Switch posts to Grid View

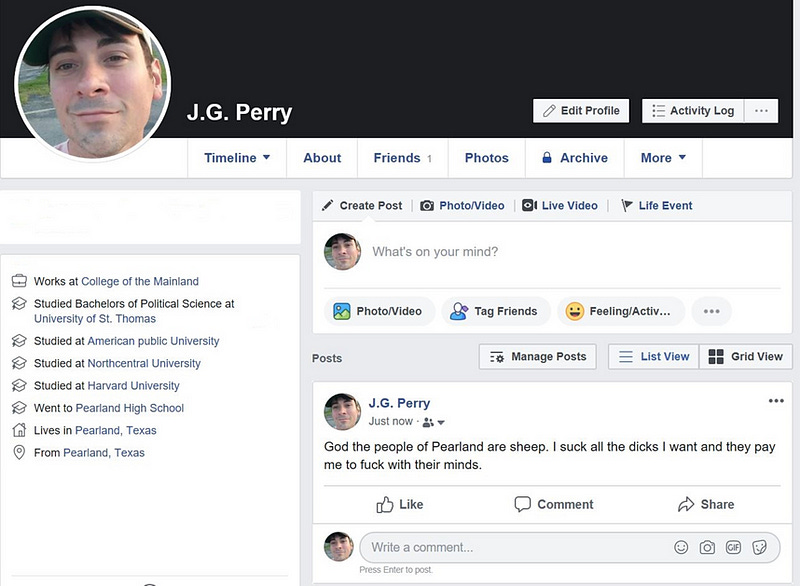[745, 356]
